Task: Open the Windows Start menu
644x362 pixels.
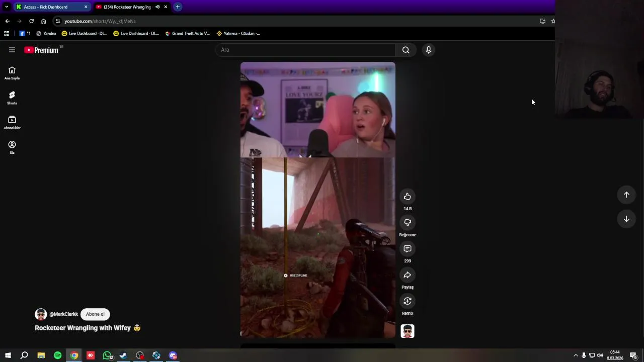Action: (x=8, y=355)
